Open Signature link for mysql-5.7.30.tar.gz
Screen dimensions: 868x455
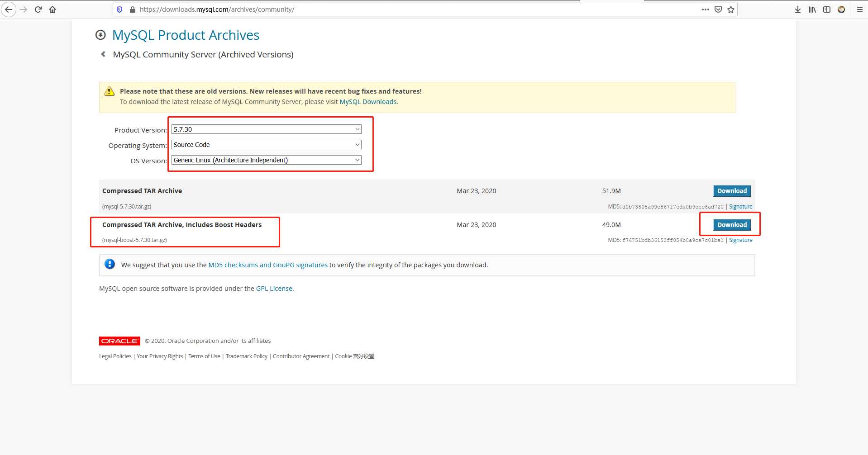(x=740, y=207)
